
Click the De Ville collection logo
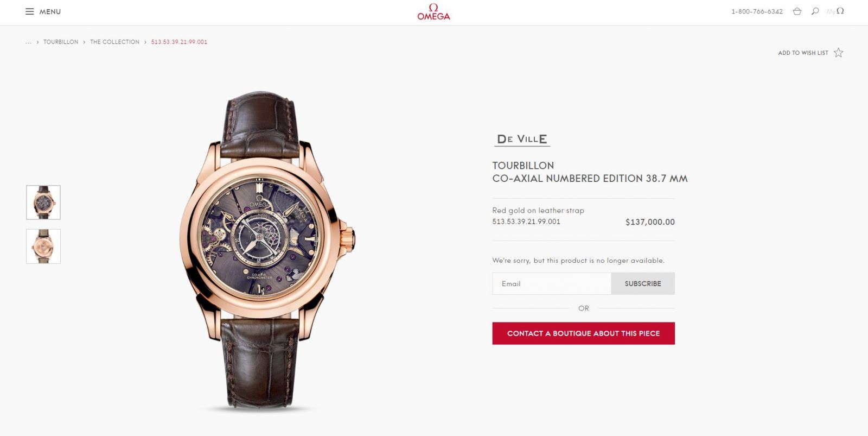(x=522, y=140)
